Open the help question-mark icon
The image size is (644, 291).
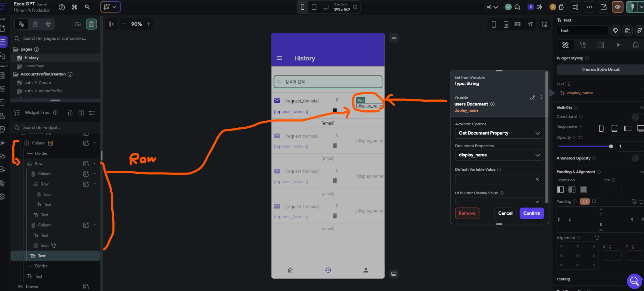[x=62, y=7]
